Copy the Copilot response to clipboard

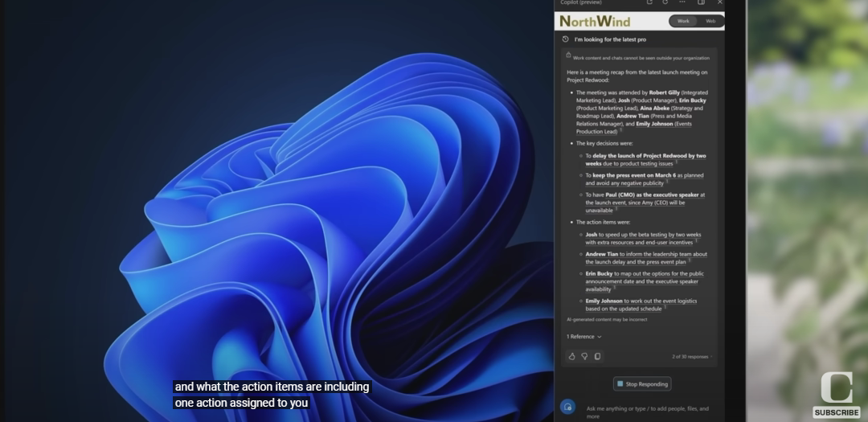pyautogui.click(x=597, y=356)
